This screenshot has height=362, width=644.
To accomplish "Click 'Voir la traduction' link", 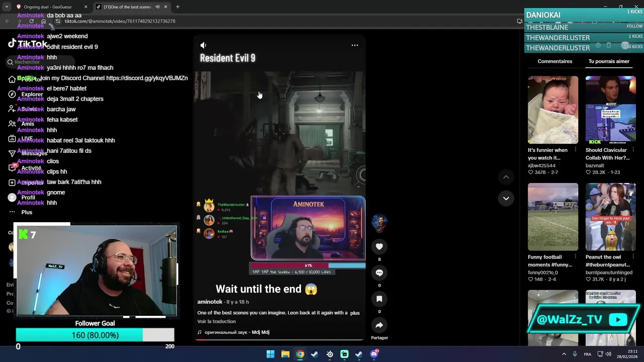I will (216, 322).
